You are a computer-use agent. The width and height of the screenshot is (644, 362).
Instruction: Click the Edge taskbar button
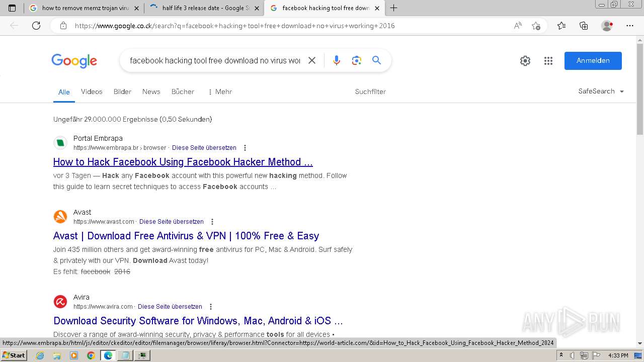click(108, 355)
